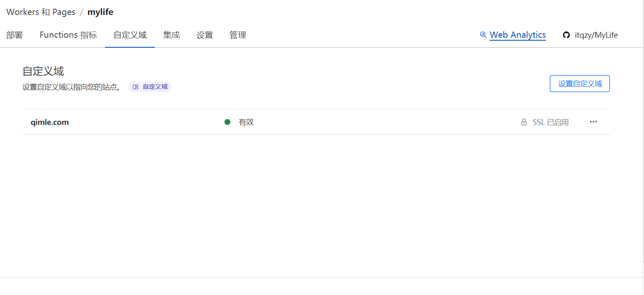
Task: Open the Web Analytics link
Action: [x=517, y=35]
